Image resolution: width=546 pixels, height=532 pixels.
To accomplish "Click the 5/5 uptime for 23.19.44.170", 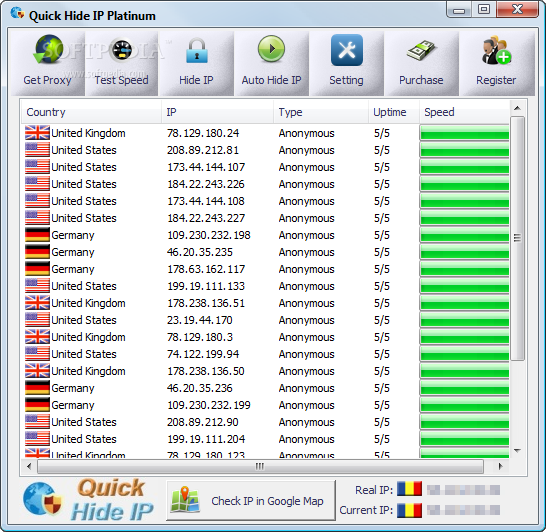I will tap(382, 320).
